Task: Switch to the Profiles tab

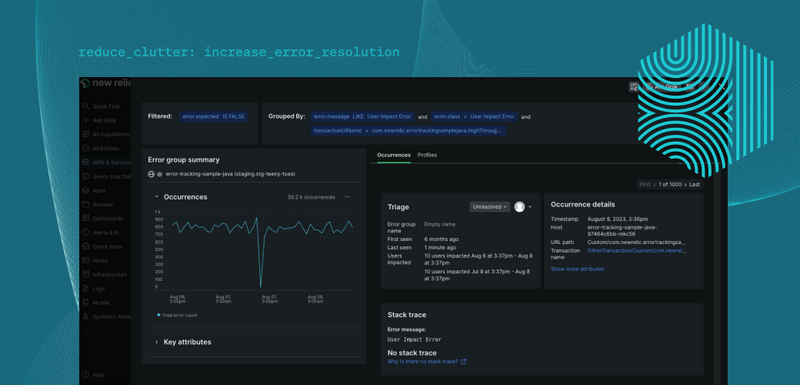Action: pos(427,155)
